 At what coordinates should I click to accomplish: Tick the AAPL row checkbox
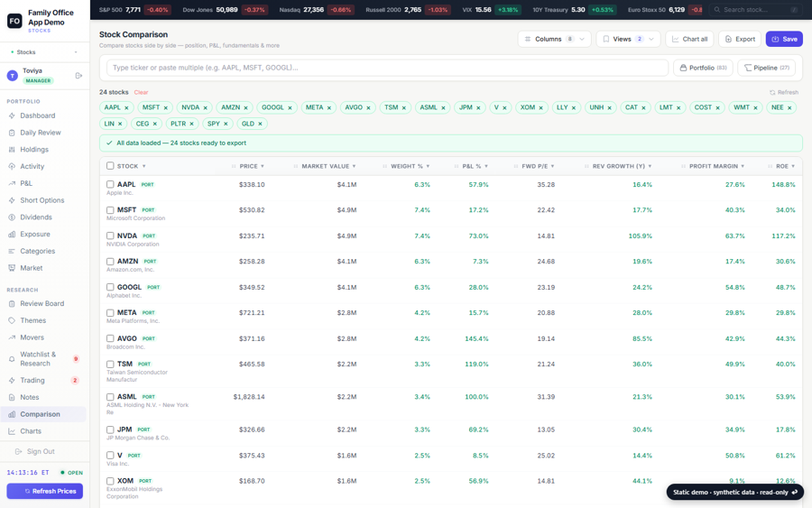(x=110, y=184)
